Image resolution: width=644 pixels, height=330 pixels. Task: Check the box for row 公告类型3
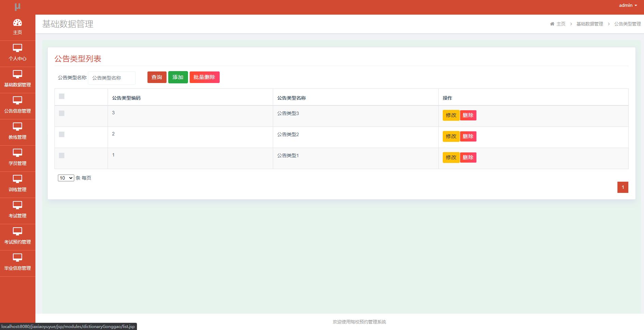coord(62,113)
